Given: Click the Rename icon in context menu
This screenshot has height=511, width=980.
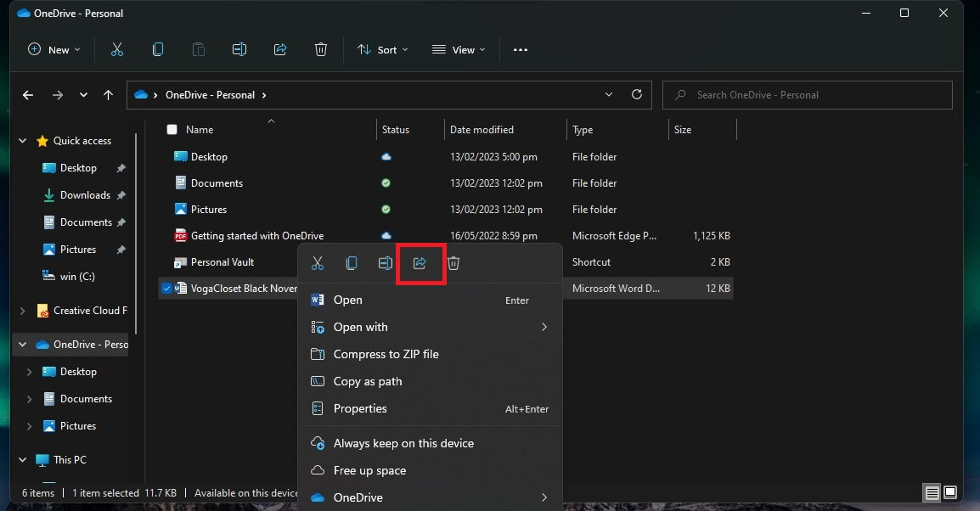Looking at the screenshot, I should (x=386, y=263).
